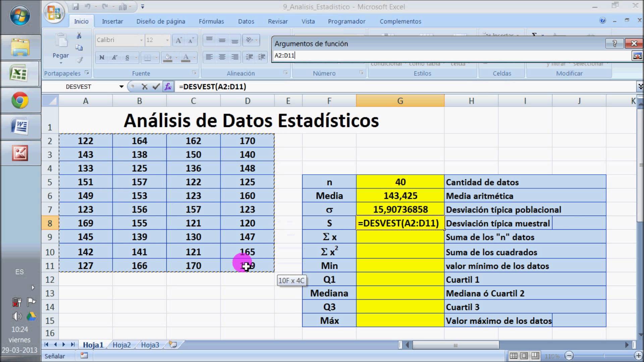Open the Calibri font name dropdown
The width and height of the screenshot is (644, 362).
pyautogui.click(x=141, y=40)
